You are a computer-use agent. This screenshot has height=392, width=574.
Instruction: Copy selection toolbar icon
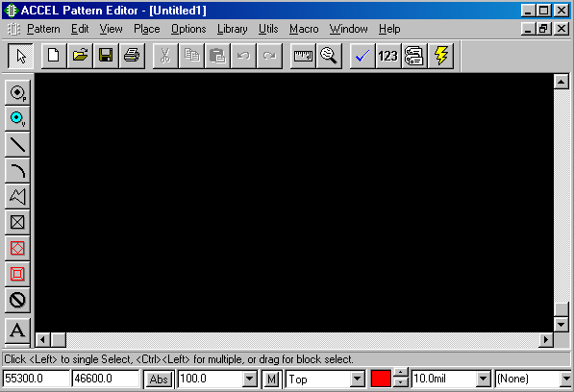(191, 56)
